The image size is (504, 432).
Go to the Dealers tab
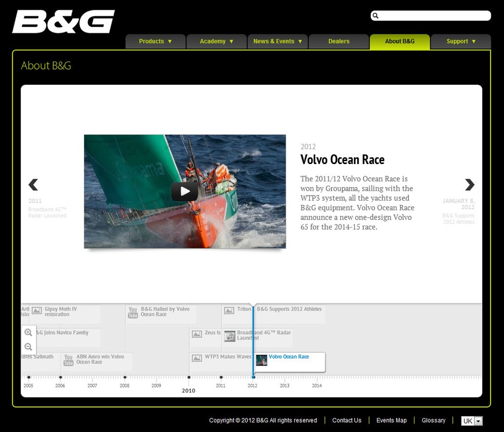(x=339, y=41)
